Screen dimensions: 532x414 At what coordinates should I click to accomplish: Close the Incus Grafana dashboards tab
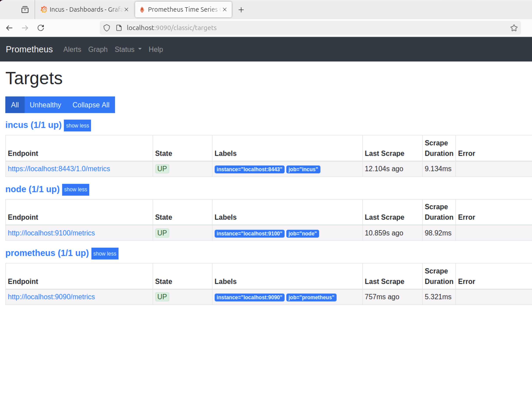click(x=126, y=9)
